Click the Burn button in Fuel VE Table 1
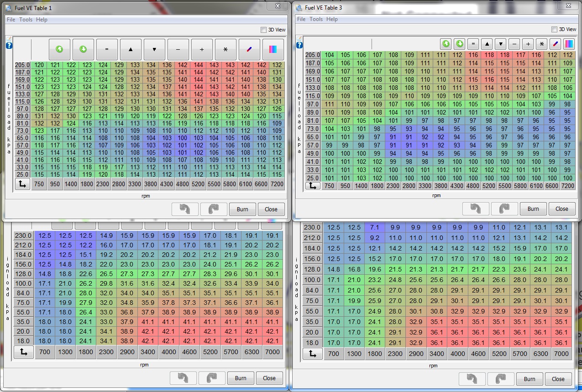582x392 pixels. tap(242, 209)
